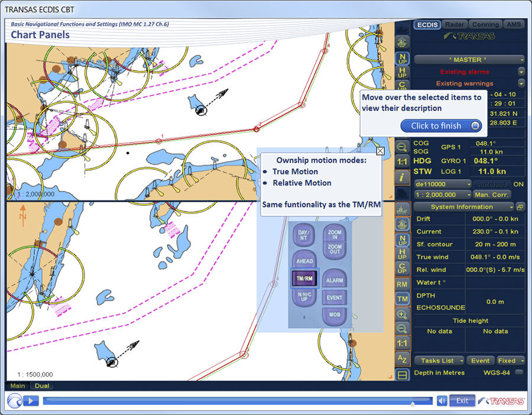The image size is (532, 415).
Task: Click the Autoload button
Action: point(492,184)
